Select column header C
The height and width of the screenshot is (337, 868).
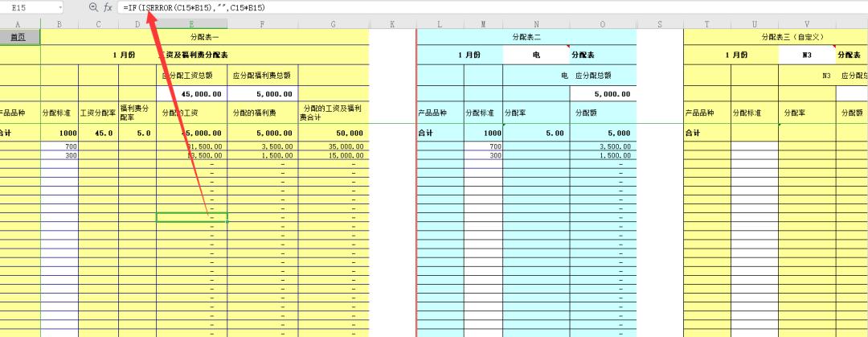pos(99,24)
